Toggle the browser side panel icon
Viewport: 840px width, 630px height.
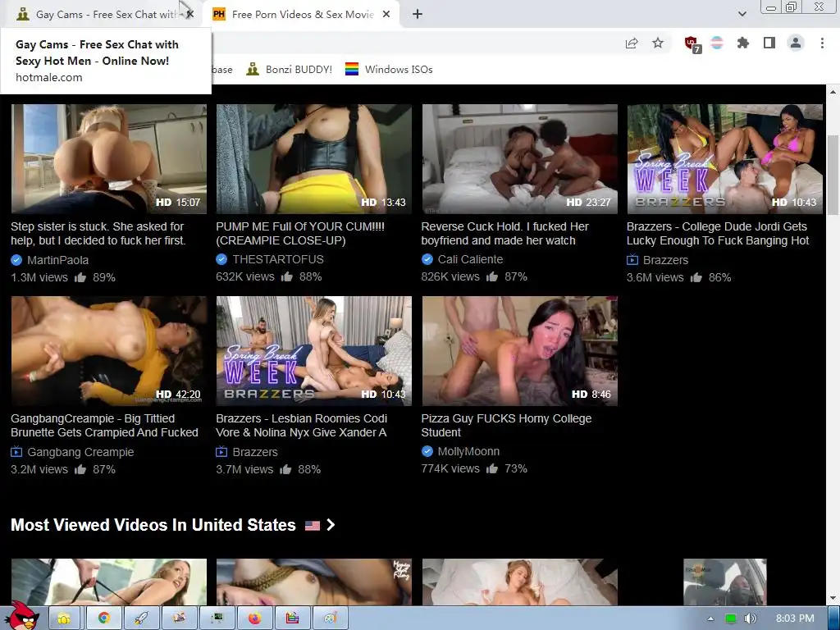769,43
